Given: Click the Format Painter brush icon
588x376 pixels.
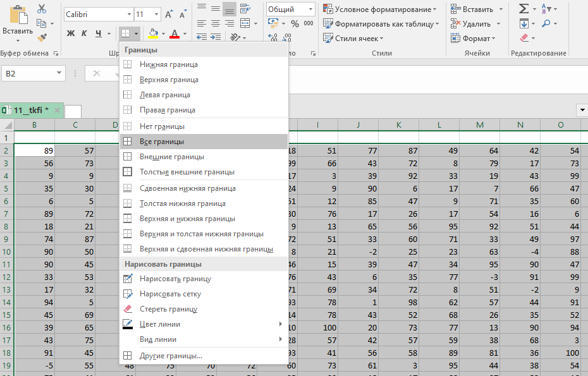Looking at the screenshot, I should click(42, 39).
